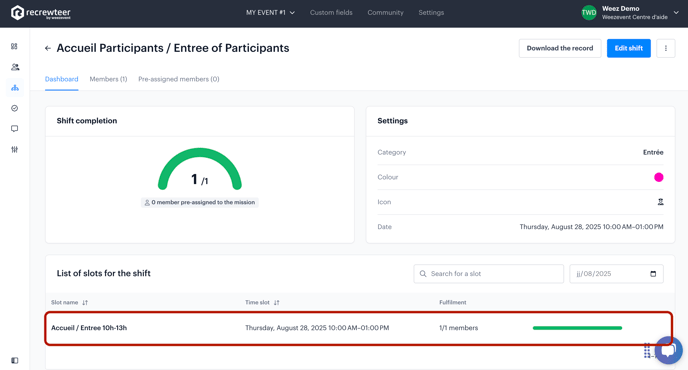Open Custom fields menu
This screenshot has width=688, height=370.
331,13
